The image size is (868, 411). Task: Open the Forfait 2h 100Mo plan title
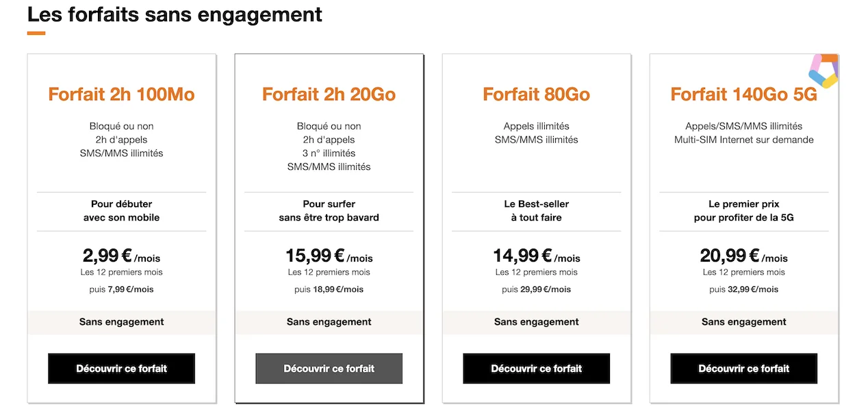coord(121,94)
